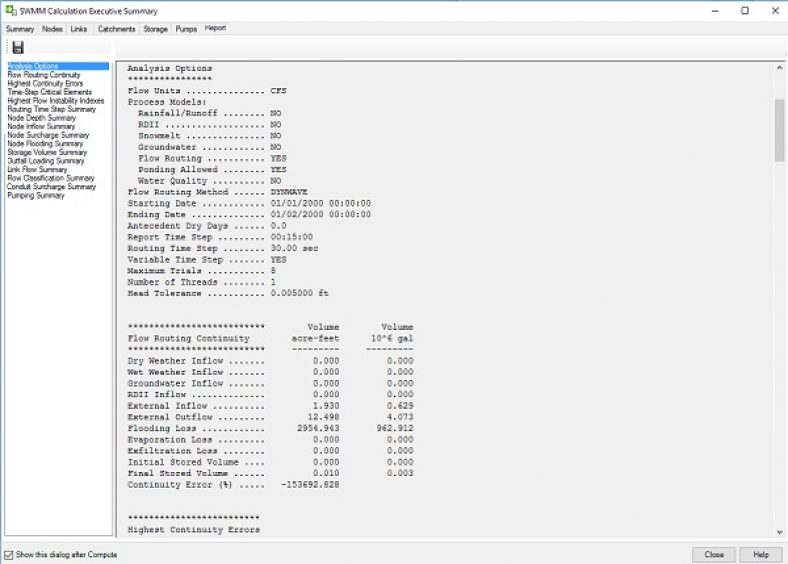Close the executive summary dialog with Close button
The width and height of the screenshot is (788, 564).
coord(714,554)
